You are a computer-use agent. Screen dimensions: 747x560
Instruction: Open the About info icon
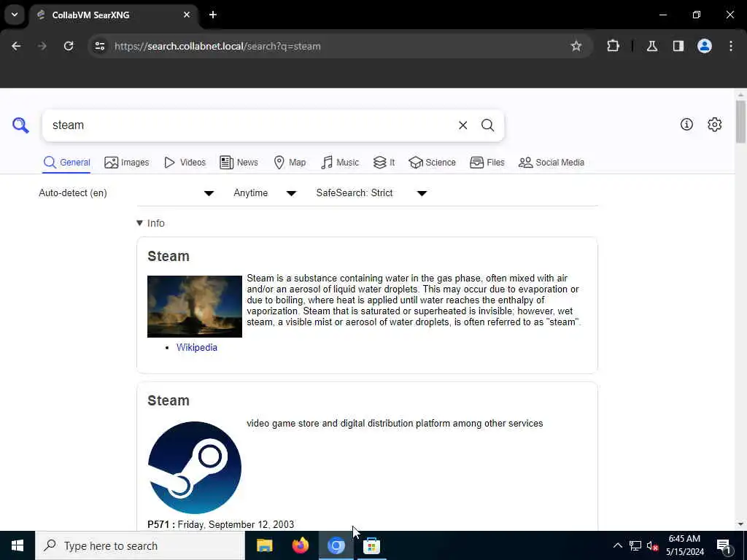[x=686, y=124]
